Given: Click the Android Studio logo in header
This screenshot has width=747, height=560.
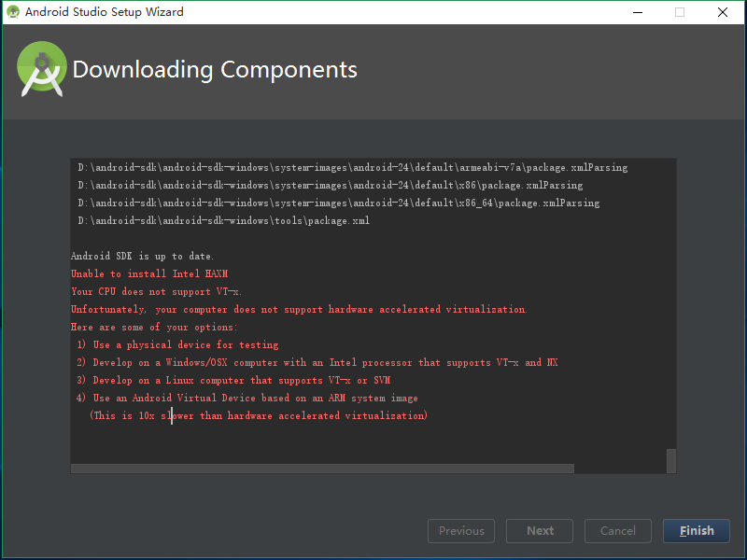Looking at the screenshot, I should tap(42, 69).
